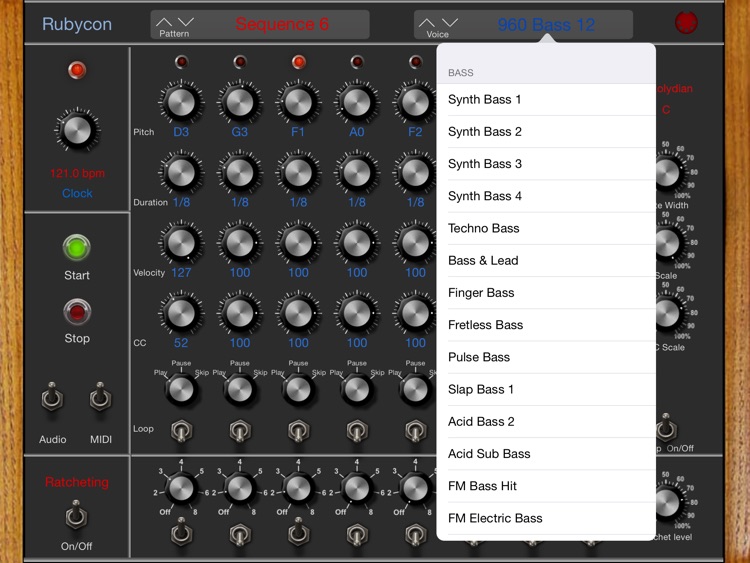Select next voice with down arrow
Screen dimensions: 750x563
[450, 22]
